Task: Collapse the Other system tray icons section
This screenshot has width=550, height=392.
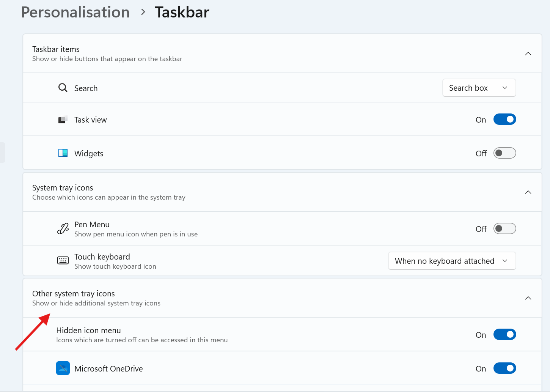Action: [x=528, y=298]
